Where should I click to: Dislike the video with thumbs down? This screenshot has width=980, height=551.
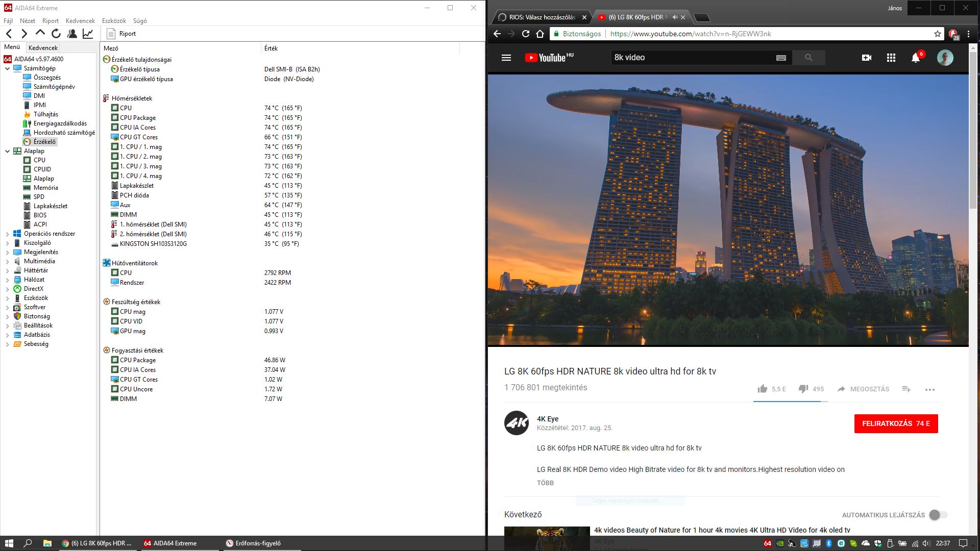tap(803, 389)
